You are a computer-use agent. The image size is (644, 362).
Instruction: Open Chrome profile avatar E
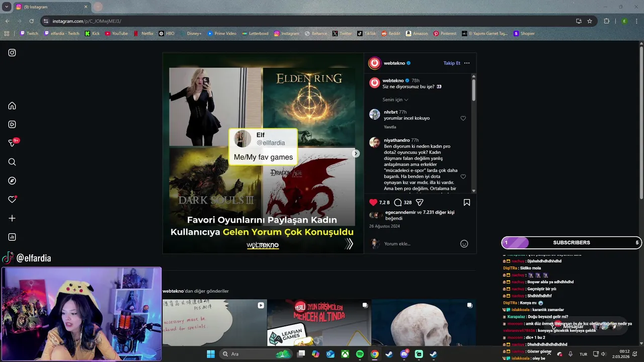click(624, 21)
